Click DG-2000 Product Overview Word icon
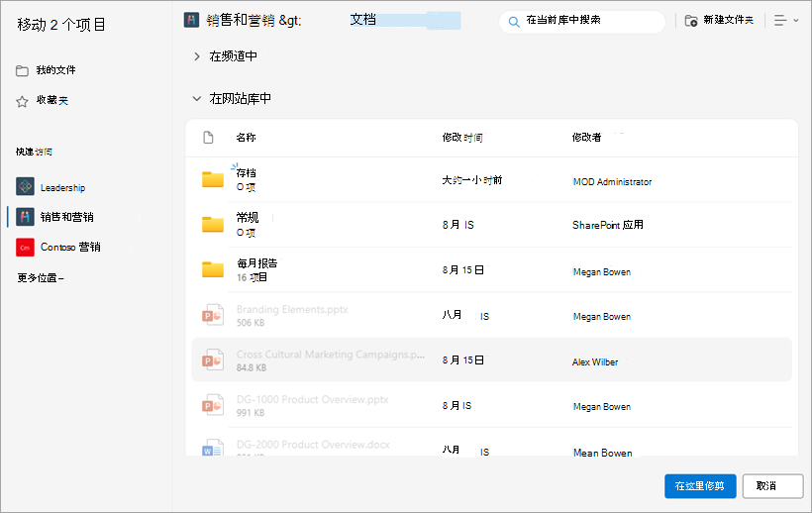The height and width of the screenshot is (513, 812). pyautogui.click(x=213, y=448)
